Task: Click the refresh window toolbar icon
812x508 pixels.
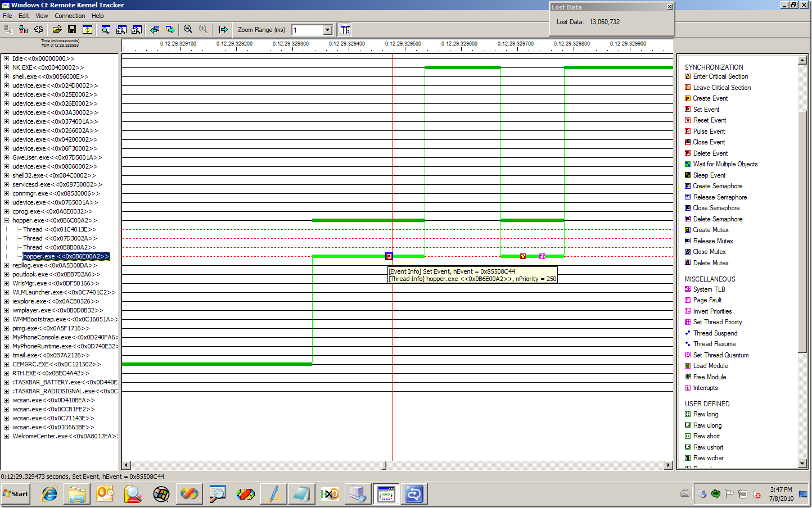Action: pos(88,29)
